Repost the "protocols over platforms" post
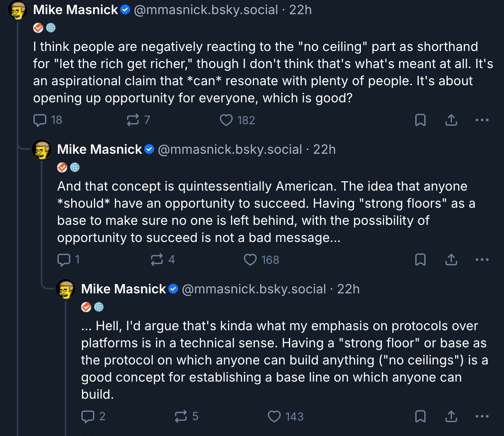The height and width of the screenshot is (436, 504). [181, 416]
